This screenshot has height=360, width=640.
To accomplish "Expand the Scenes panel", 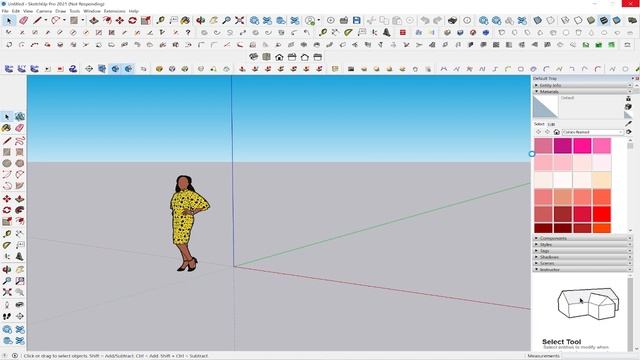I will [582, 263].
